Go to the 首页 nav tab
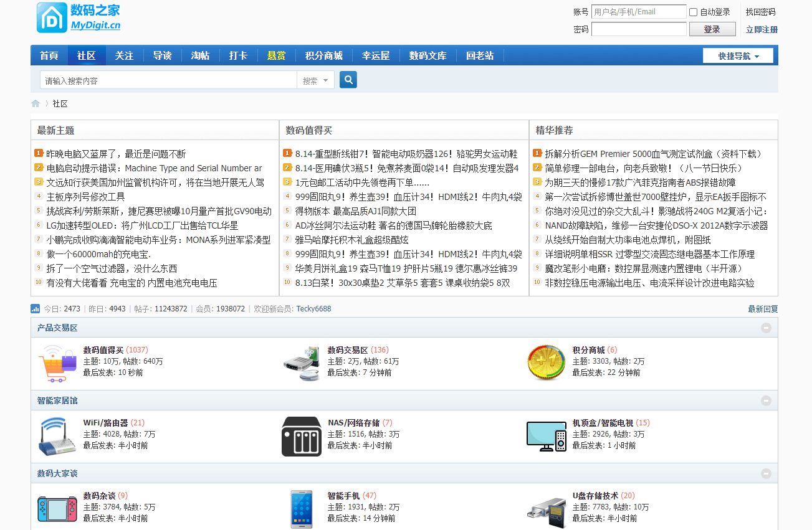 [49, 55]
